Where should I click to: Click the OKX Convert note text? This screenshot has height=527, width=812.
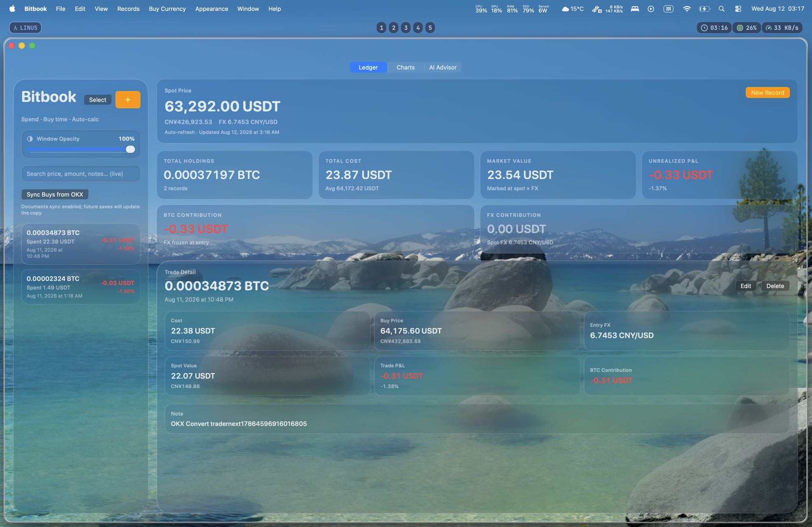[239, 424]
